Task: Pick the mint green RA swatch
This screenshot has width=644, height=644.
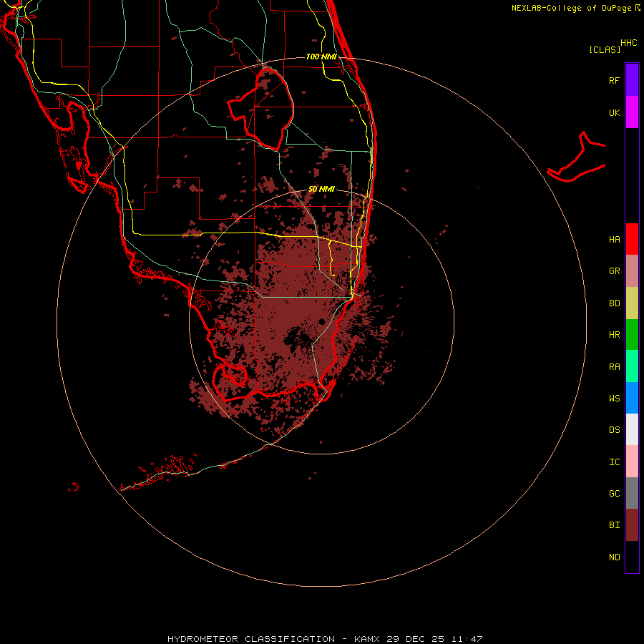Action: pyautogui.click(x=632, y=366)
